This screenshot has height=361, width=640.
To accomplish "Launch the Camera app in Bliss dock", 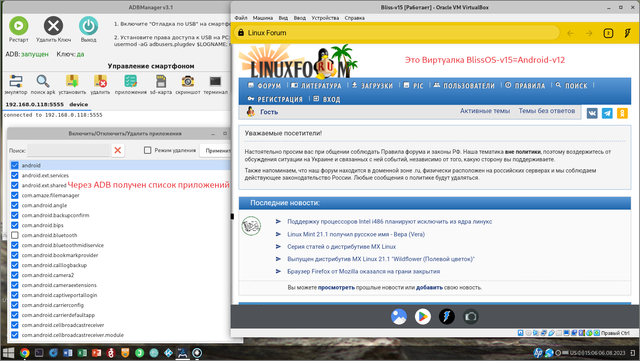I will click(471, 316).
